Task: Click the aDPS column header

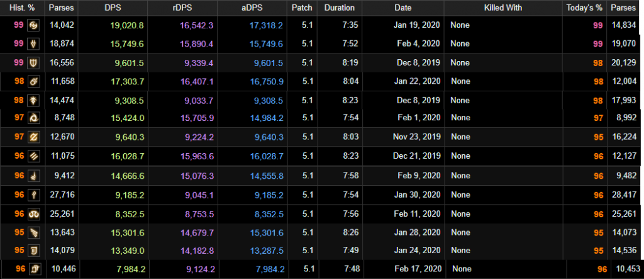Action: coord(253,8)
